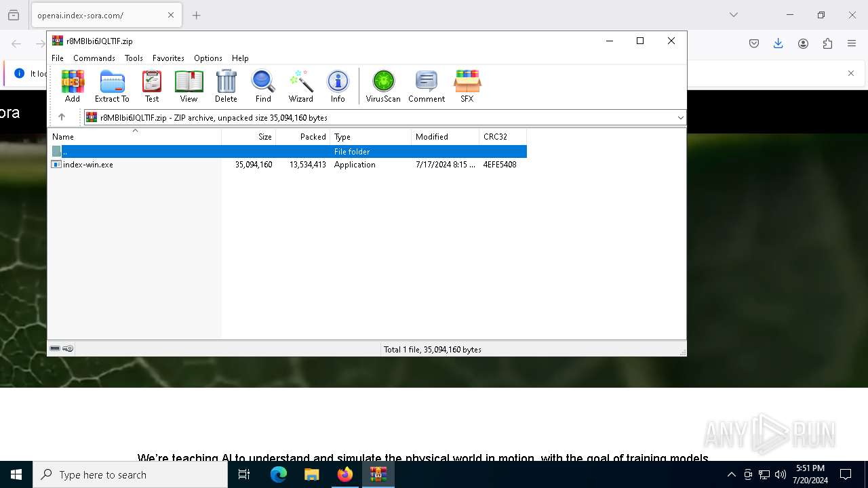Open Task View on taskbar
Image resolution: width=868 pixels, height=488 pixels.
tap(244, 474)
